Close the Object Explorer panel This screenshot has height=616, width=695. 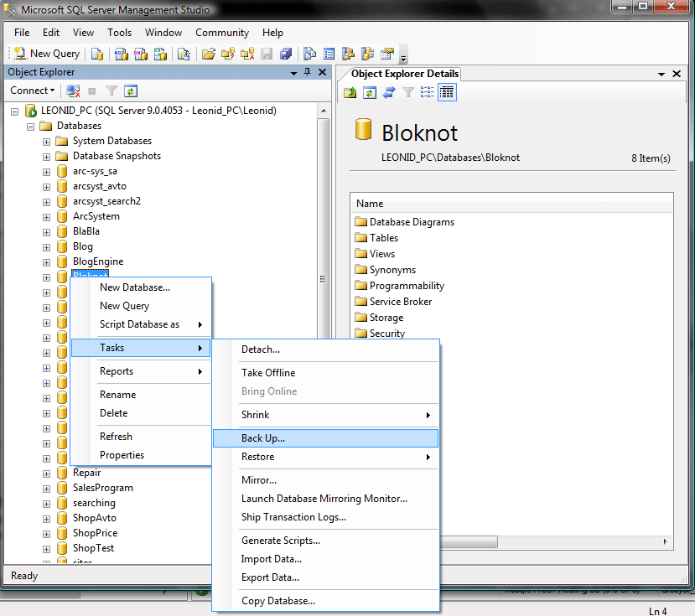pyautogui.click(x=322, y=72)
